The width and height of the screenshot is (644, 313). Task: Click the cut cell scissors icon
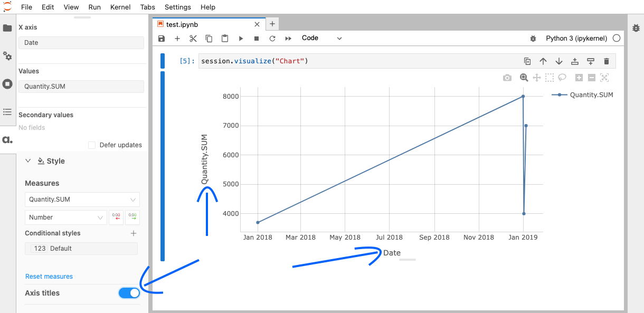pyautogui.click(x=193, y=39)
